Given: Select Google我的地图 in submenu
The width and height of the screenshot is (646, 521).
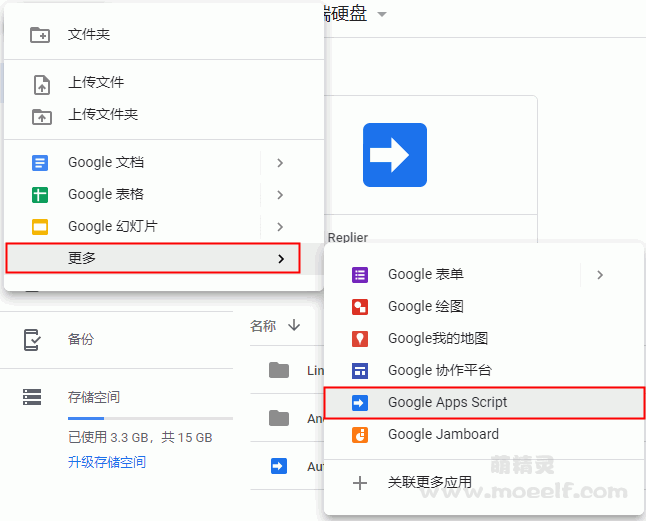Looking at the screenshot, I should (484, 339).
